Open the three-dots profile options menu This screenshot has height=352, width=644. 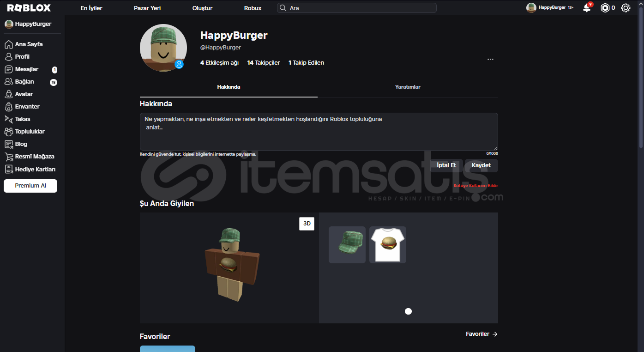click(490, 60)
